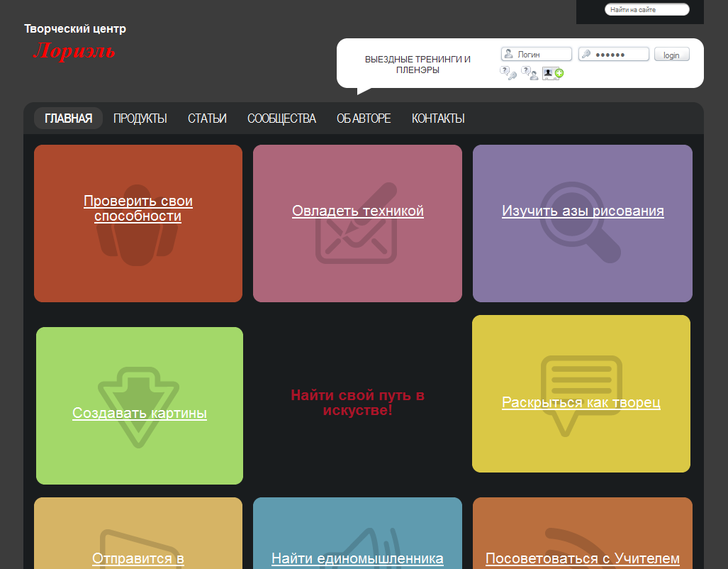
Task: Open the КОНТАКТЫ menu item
Action: click(x=438, y=118)
